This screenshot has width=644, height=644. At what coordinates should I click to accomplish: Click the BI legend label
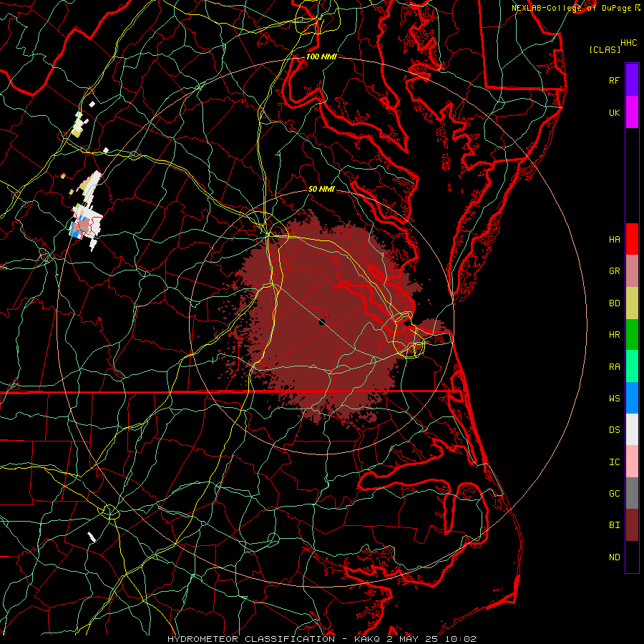coord(614,525)
